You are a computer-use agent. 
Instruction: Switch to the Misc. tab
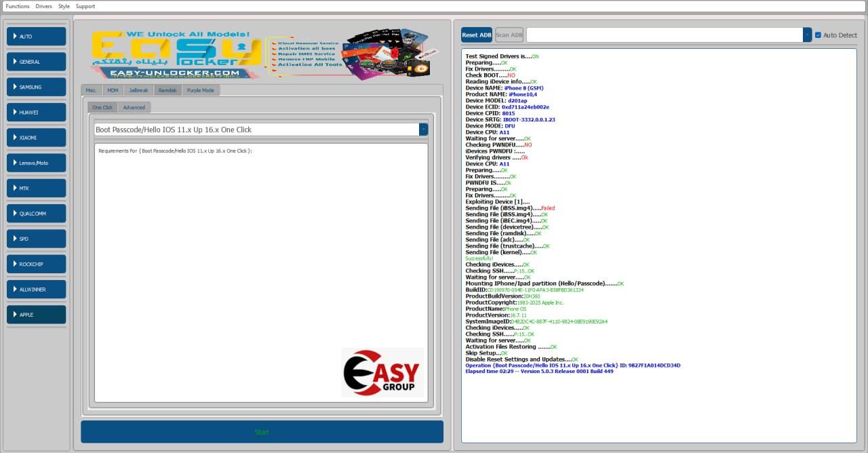click(x=92, y=90)
